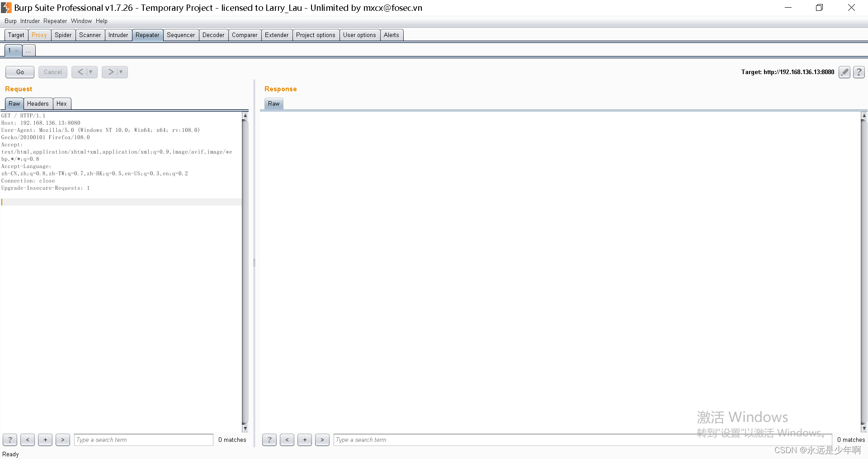Open the back history dropdown arrow
This screenshot has width=868, height=459.
tap(91, 72)
